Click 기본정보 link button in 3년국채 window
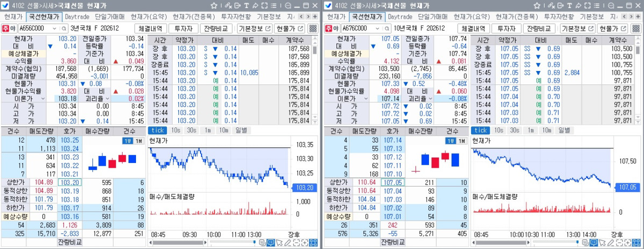Screen dimensions: 644x249 pyautogui.click(x=255, y=29)
